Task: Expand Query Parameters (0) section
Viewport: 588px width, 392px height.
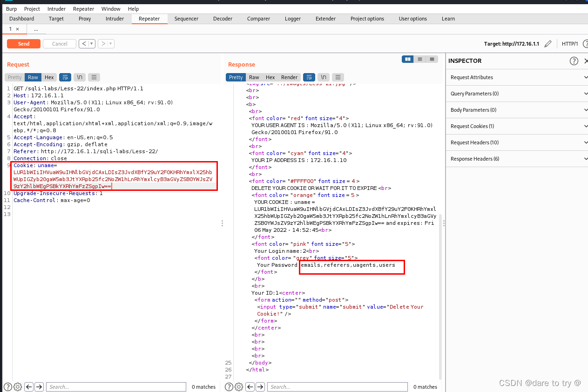Action: click(517, 94)
